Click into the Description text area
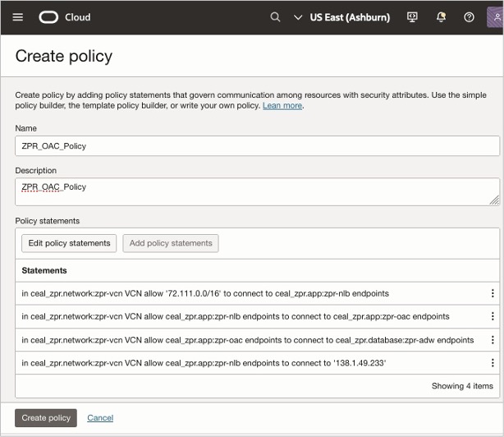Image resolution: width=504 pixels, height=437 pixels. point(257,191)
